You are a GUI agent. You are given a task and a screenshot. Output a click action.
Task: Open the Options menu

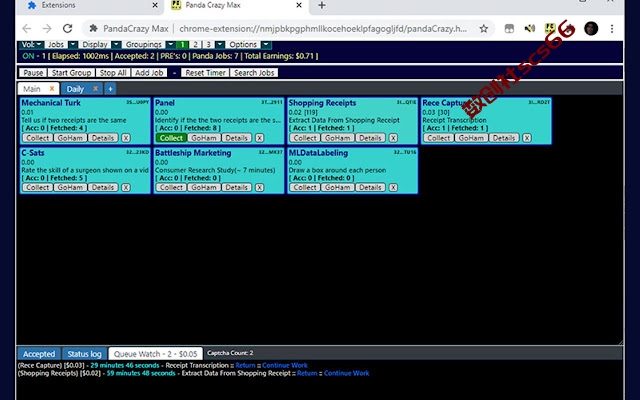(243, 44)
